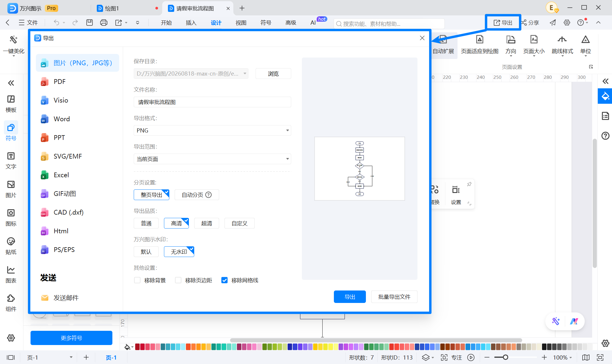Select 自动分页 pagination option
The image size is (612, 364).
tap(197, 195)
